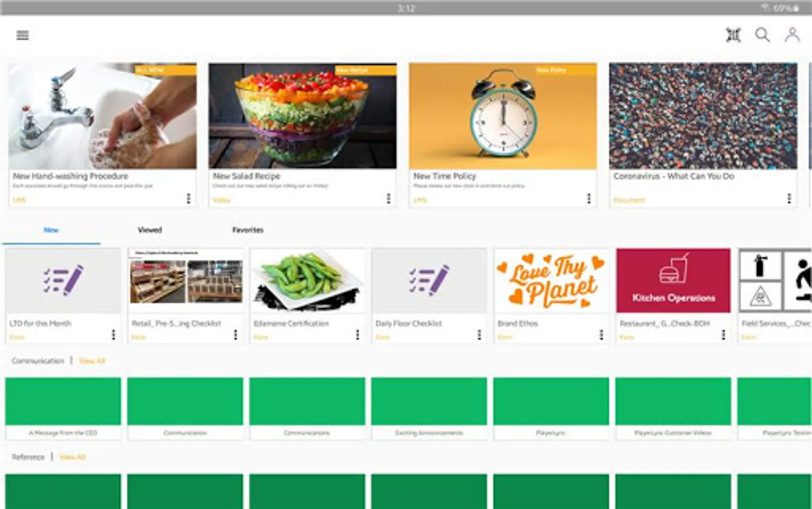Open the Daily Floor Checklist form thumbnail
Image resolution: width=812 pixels, height=509 pixels.
coord(429,281)
